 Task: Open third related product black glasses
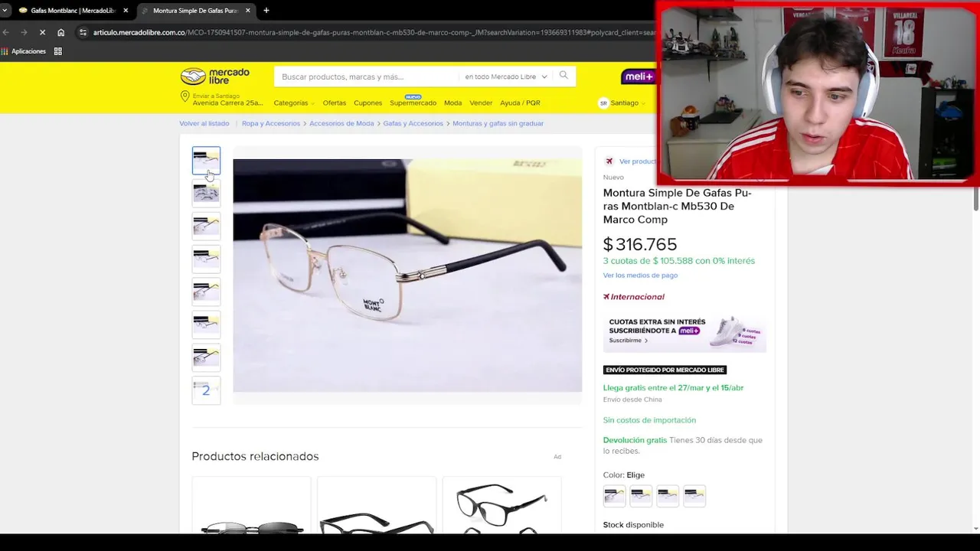[502, 505]
